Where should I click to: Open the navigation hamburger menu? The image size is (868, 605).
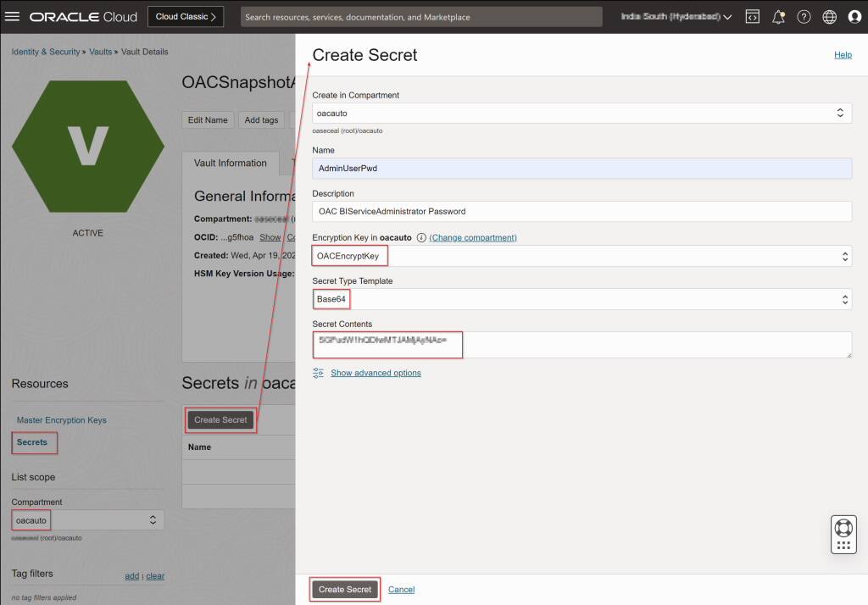pyautogui.click(x=13, y=16)
